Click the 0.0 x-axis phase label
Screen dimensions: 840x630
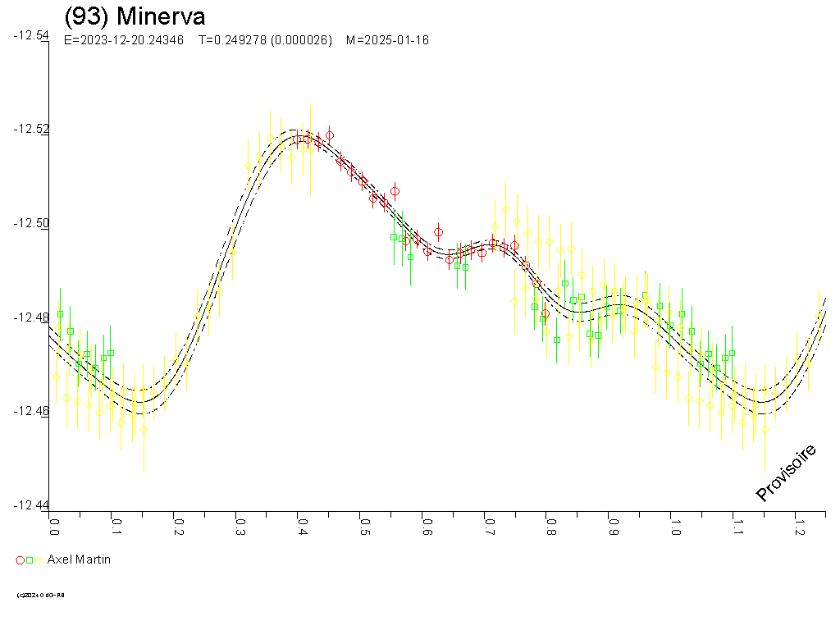click(54, 525)
